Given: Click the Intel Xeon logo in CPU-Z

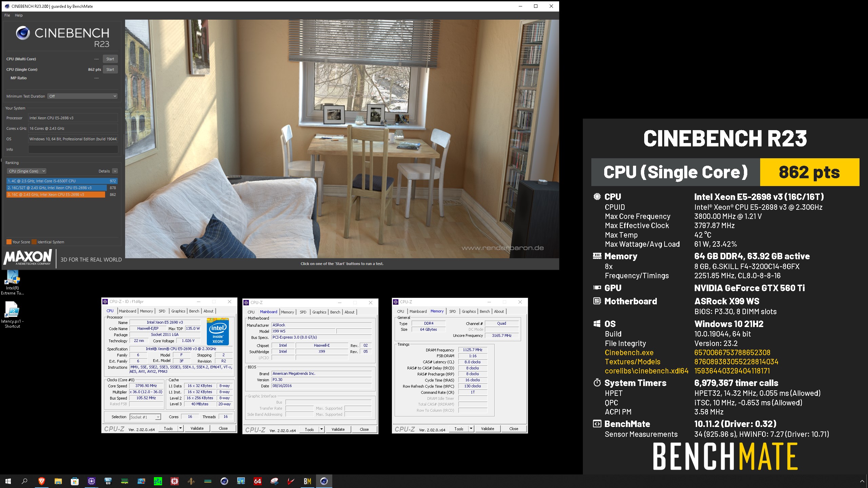Looking at the screenshot, I should [x=218, y=331].
